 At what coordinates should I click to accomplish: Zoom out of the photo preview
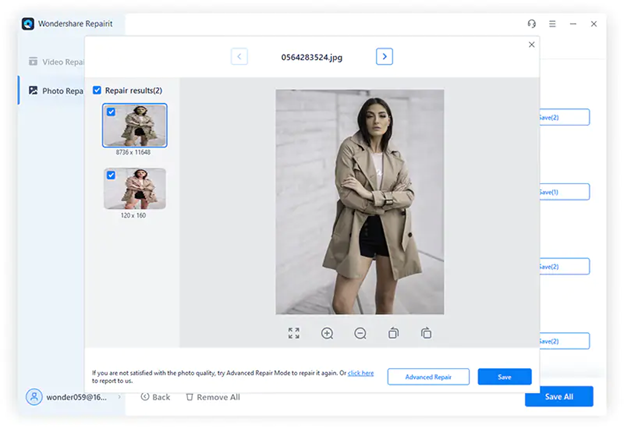[360, 333]
